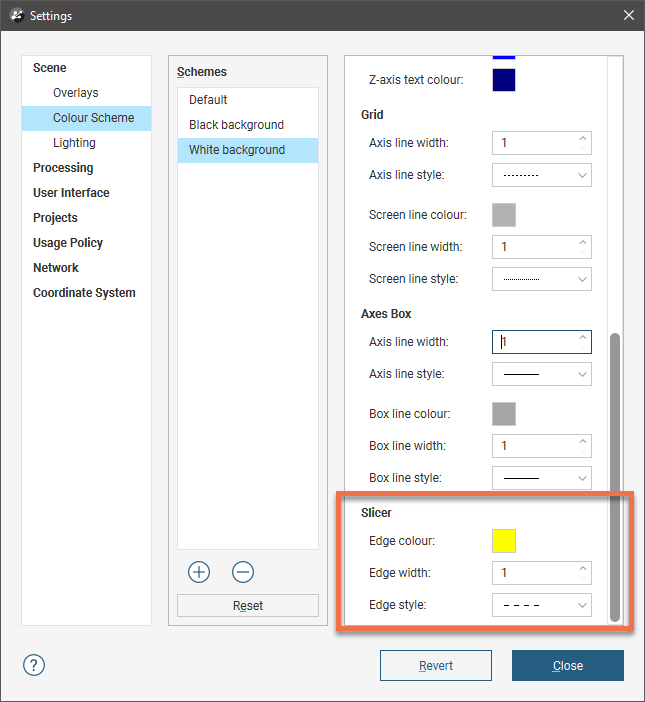Click the Settings app icon in title bar
The image size is (645, 702).
(16, 15)
